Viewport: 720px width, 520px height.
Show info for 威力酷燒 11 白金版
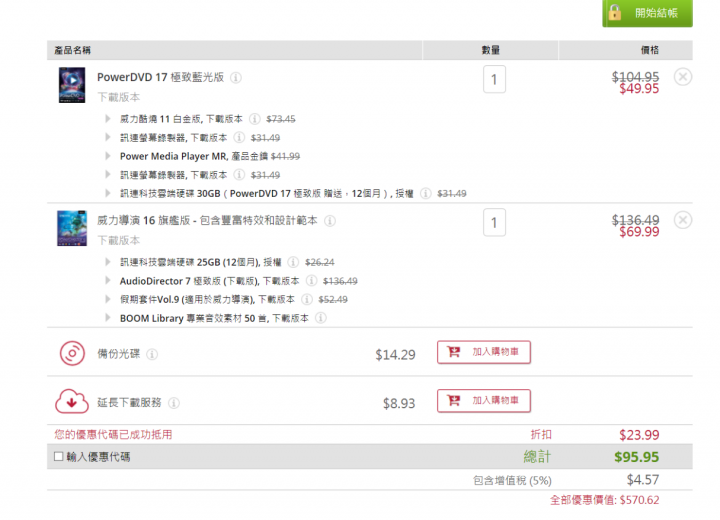coord(254,119)
